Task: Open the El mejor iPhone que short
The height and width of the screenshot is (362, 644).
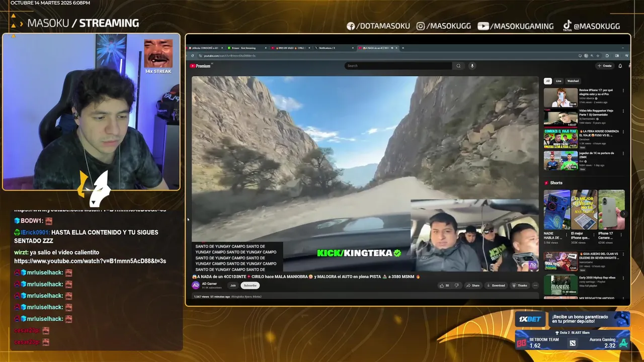Action: 584,209
